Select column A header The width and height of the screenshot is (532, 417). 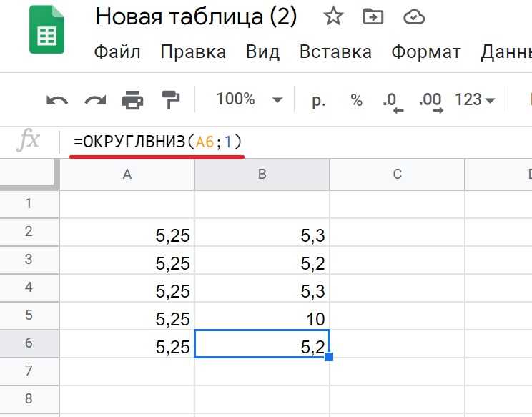pyautogui.click(x=127, y=175)
